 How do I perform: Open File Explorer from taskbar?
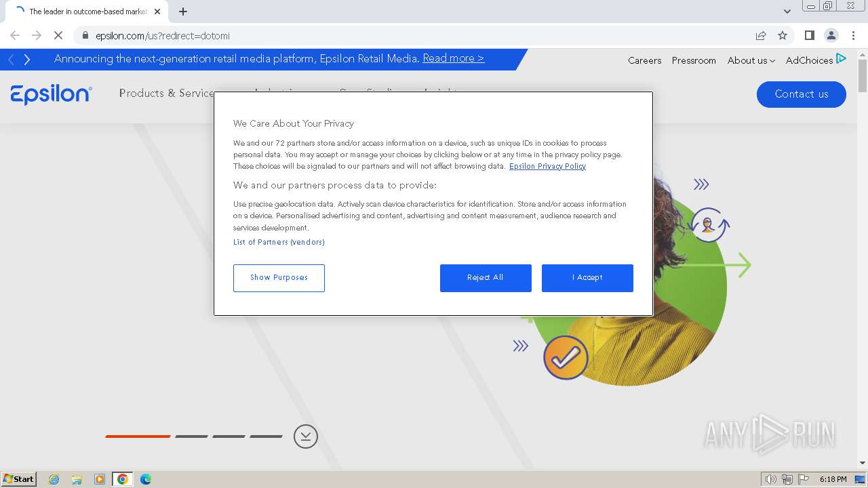[x=77, y=479]
